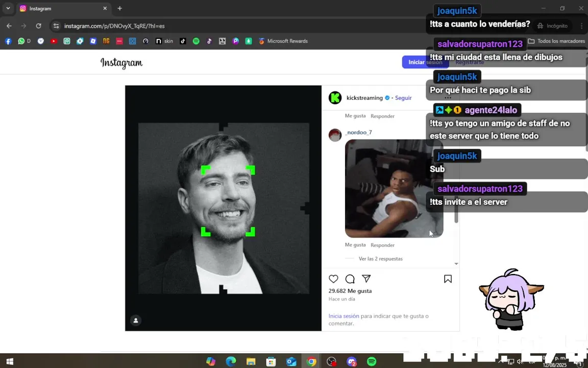
Task: Open the kickstreaming username link
Action: [364, 98]
